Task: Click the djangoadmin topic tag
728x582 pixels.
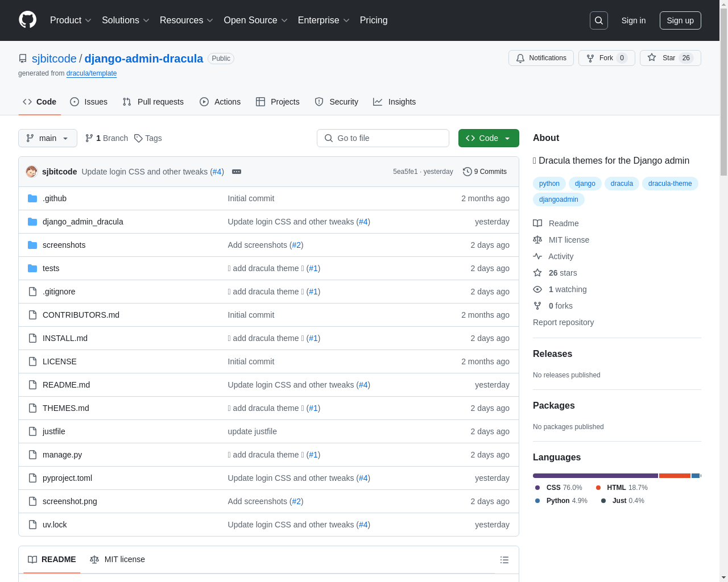Action: coord(559,199)
